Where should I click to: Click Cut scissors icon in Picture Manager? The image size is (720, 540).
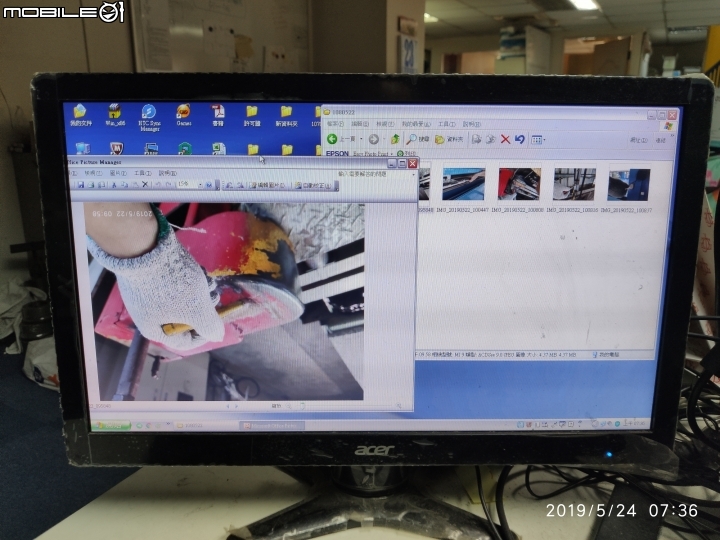[114, 185]
